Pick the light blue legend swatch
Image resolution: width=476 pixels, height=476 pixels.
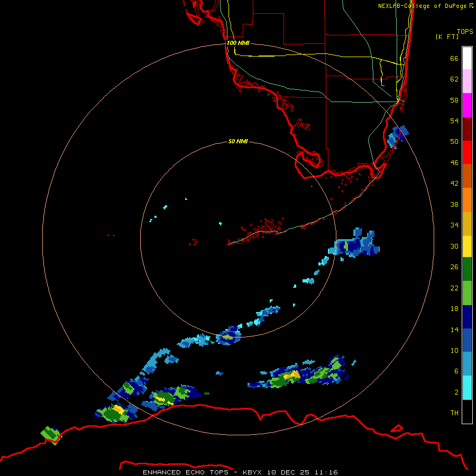tap(467, 364)
